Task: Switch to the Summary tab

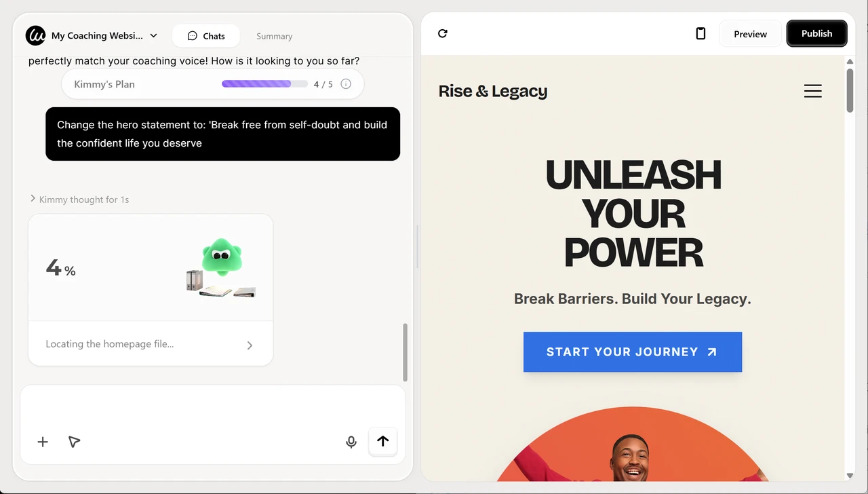Action: (274, 36)
